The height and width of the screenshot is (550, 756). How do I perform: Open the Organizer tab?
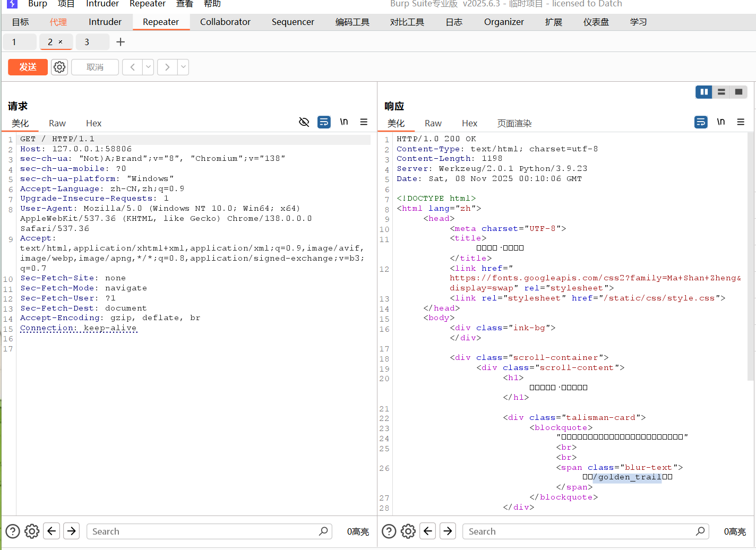504,22
